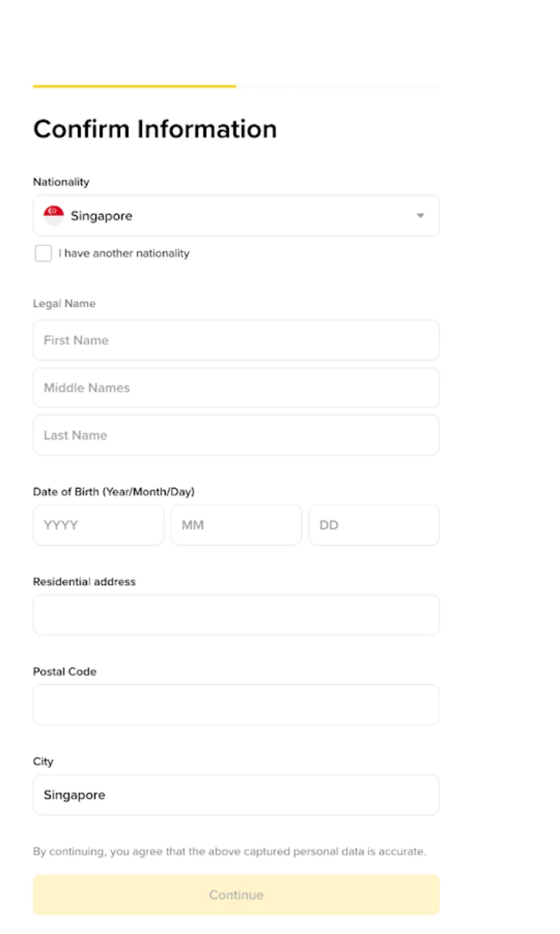Click the yellow step progress bar

[135, 86]
